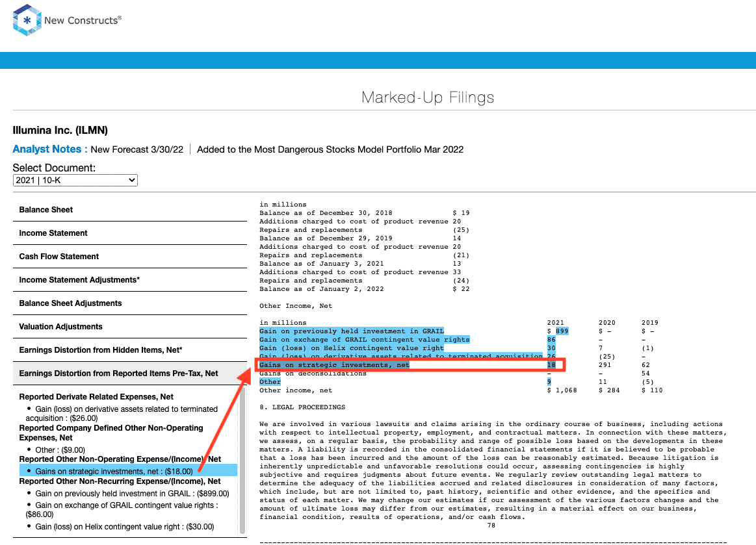Click highlighted Other row in filing table
This screenshot has width=756, height=545.
click(x=270, y=382)
